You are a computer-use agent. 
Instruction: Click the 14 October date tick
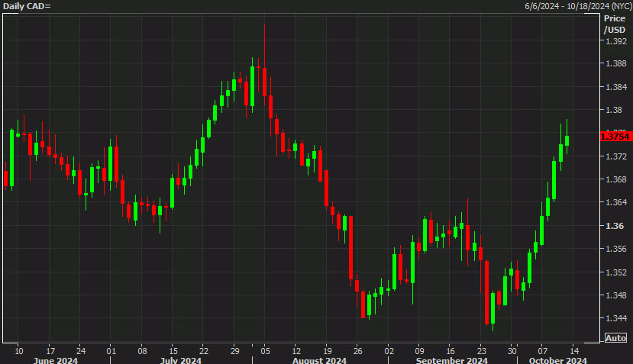574,351
